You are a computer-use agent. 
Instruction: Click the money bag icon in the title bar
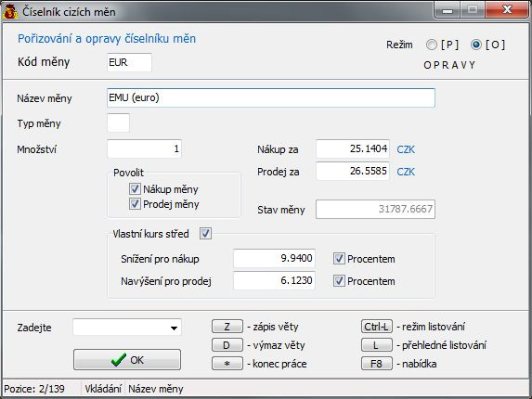(10, 11)
